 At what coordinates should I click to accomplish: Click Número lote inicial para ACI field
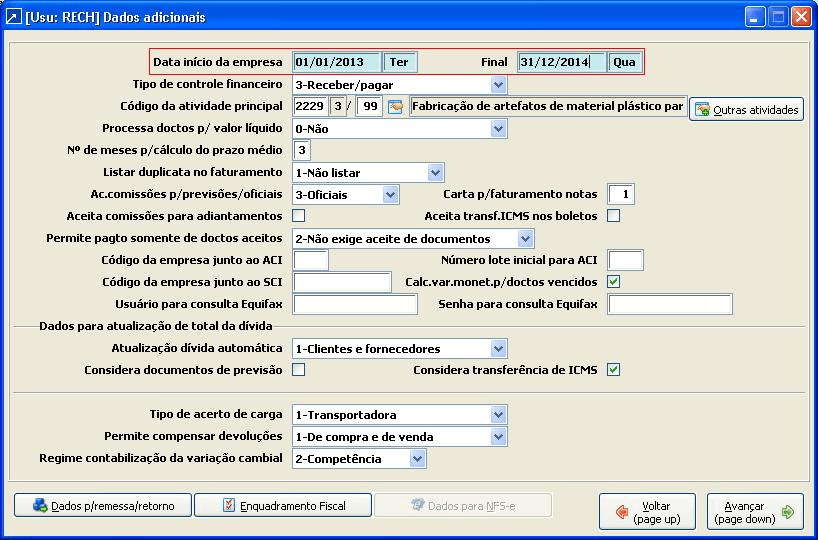click(625, 260)
